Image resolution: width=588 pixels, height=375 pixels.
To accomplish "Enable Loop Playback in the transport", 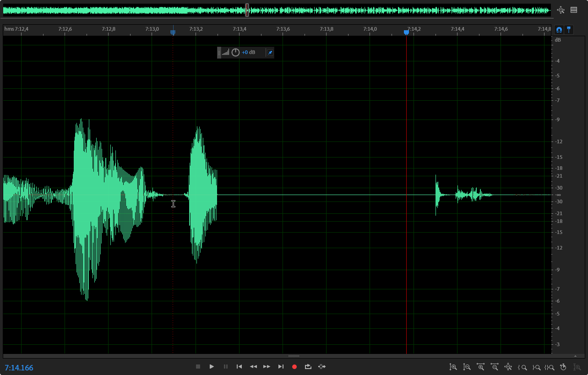I will click(x=308, y=366).
